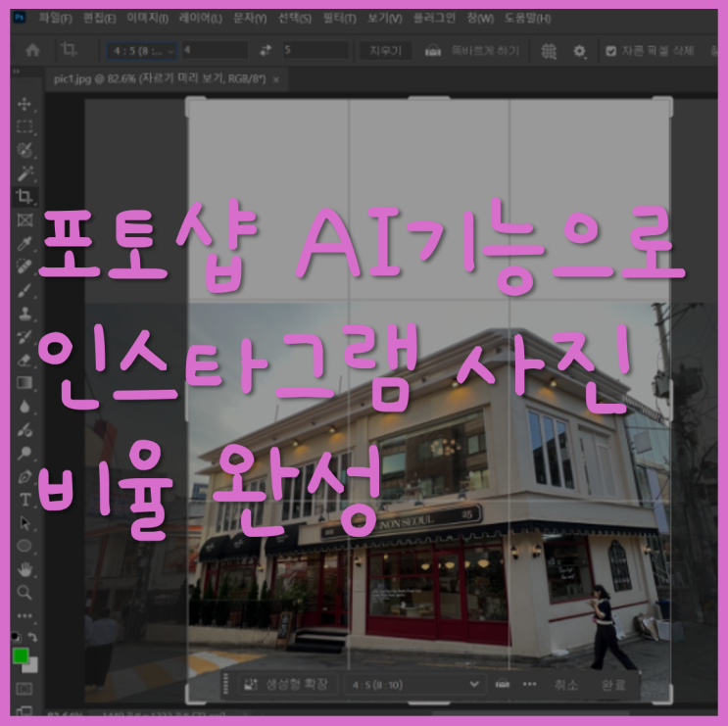The image size is (728, 726).
Task: Select the Hand tool
Action: pyautogui.click(x=24, y=569)
